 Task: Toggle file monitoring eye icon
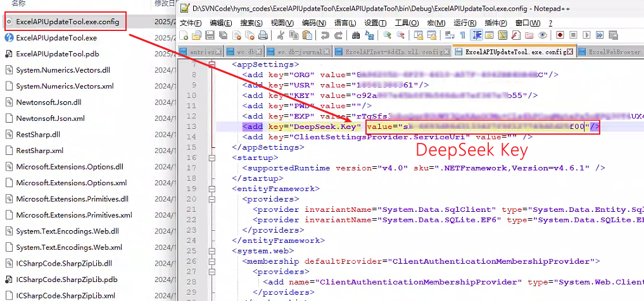tap(542, 35)
